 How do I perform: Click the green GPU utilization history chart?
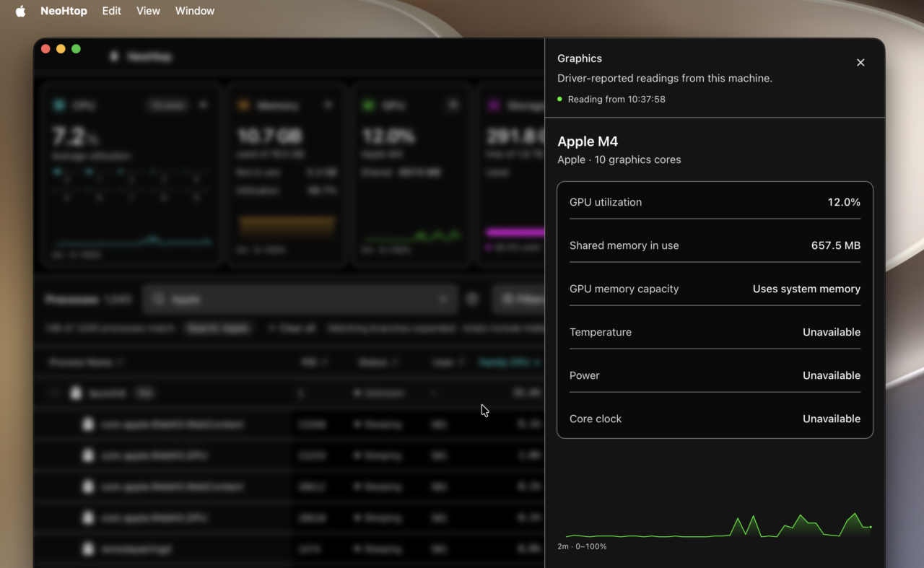718,525
